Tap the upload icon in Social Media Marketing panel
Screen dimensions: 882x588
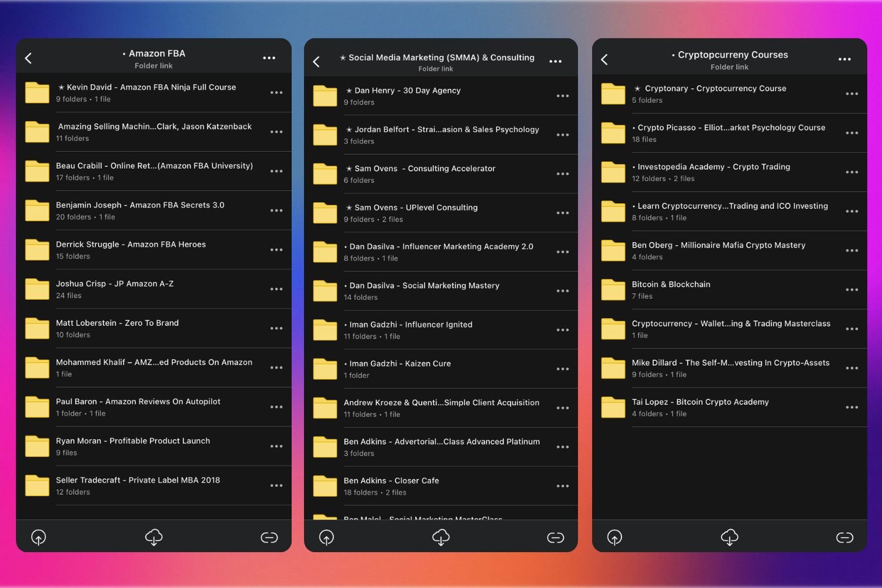(326, 537)
